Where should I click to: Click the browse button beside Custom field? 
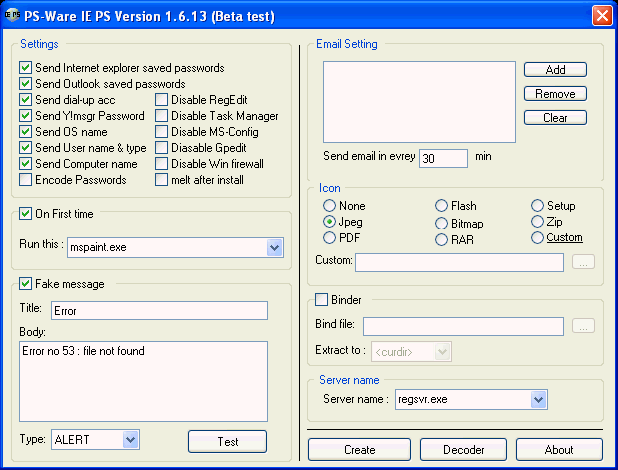coord(584,262)
